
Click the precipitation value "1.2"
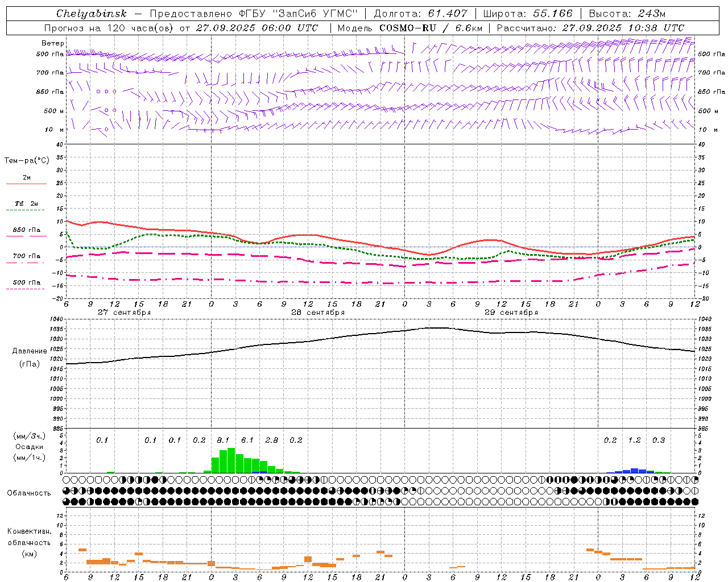[634, 440]
